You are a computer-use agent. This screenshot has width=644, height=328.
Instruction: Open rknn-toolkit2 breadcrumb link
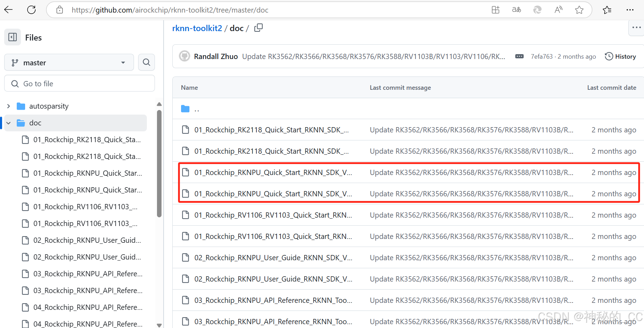(197, 28)
